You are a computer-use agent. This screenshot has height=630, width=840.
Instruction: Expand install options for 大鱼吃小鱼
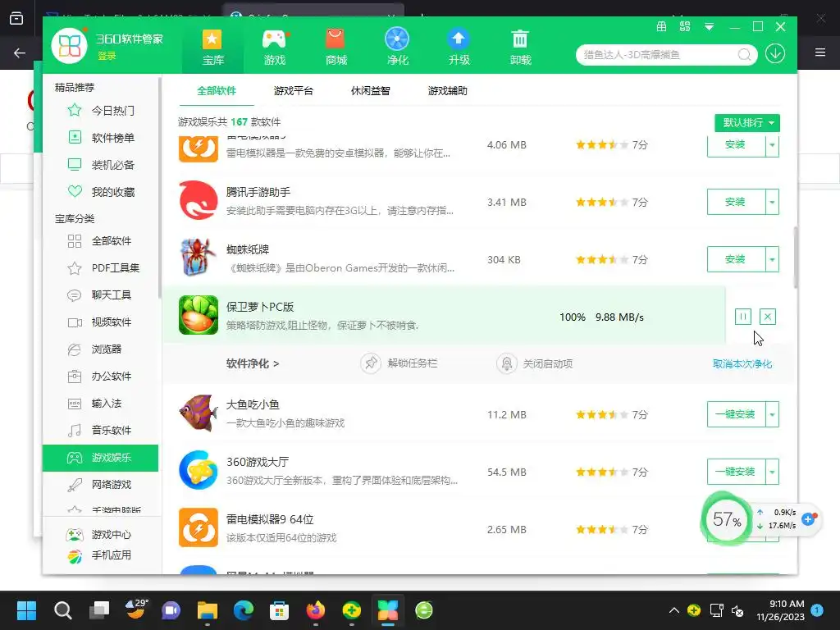pyautogui.click(x=772, y=414)
